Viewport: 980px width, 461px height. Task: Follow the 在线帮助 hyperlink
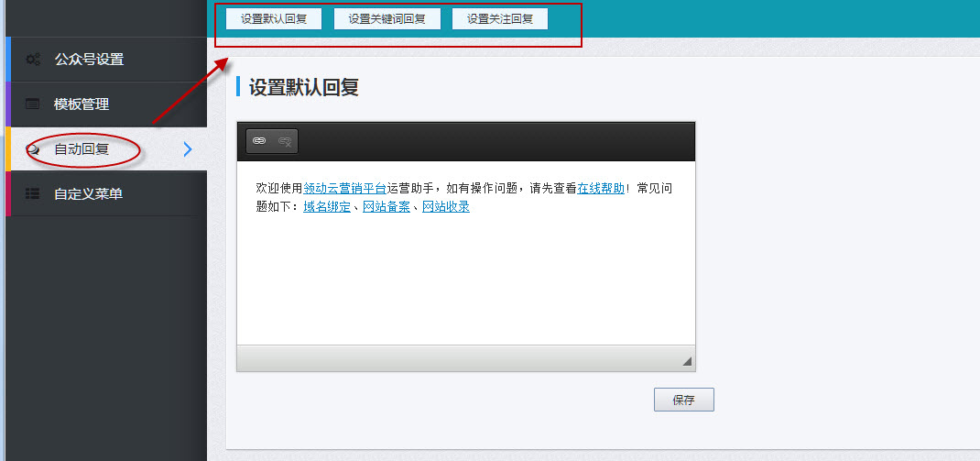[601, 188]
